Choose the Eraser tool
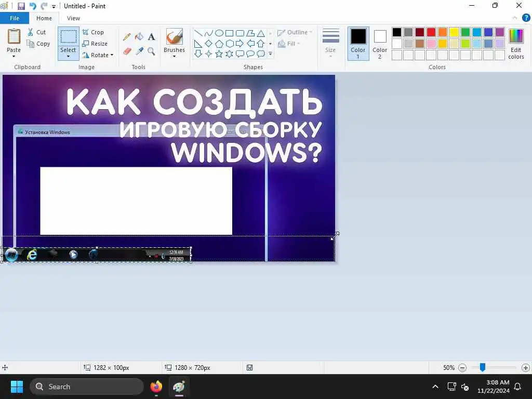Image resolution: width=532 pixels, height=399 pixels. [127, 51]
